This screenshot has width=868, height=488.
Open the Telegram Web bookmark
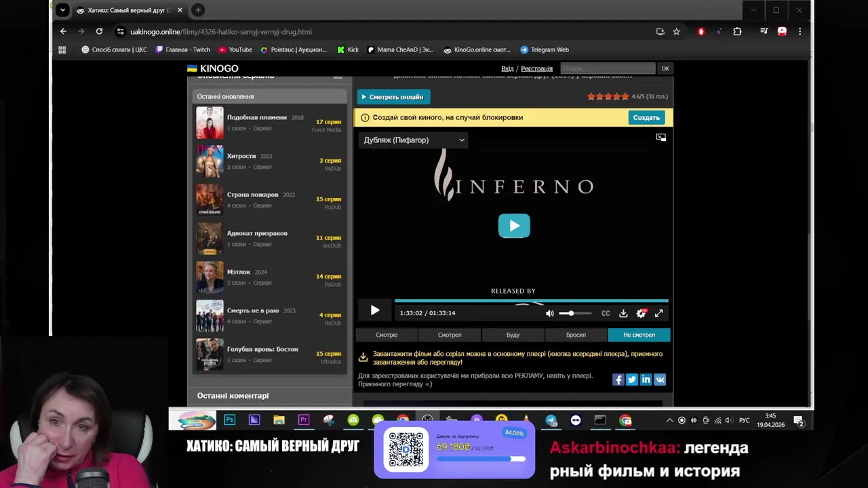(x=545, y=49)
